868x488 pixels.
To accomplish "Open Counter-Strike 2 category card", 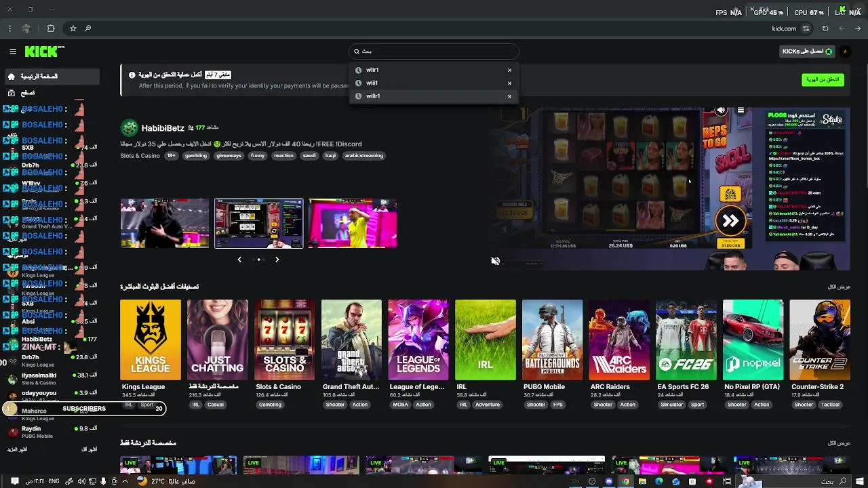I will tap(820, 340).
